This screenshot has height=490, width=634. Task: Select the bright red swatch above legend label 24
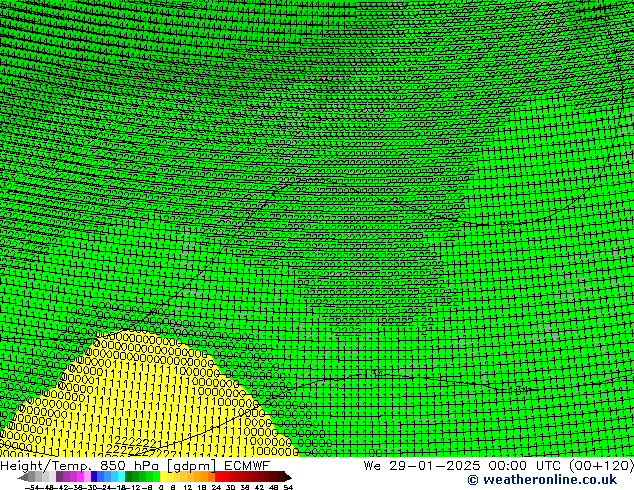coord(218,477)
